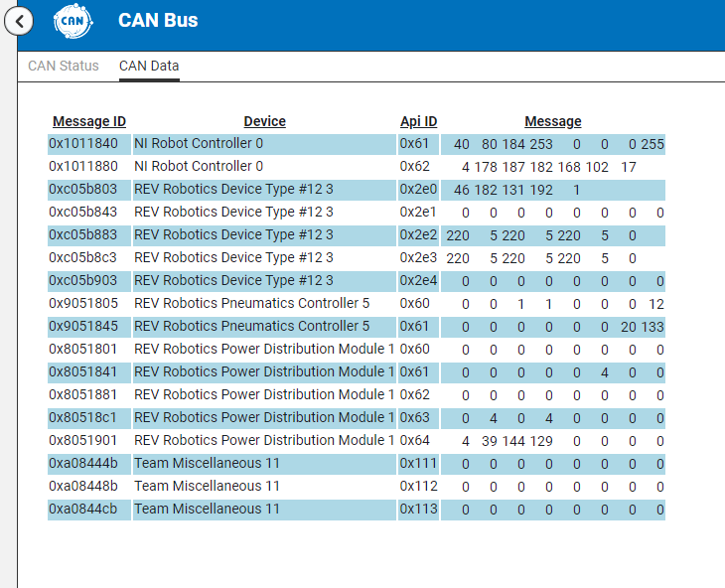Click the value 168 in the 0x1011880 row
This screenshot has height=588, width=725.
[x=569, y=167]
